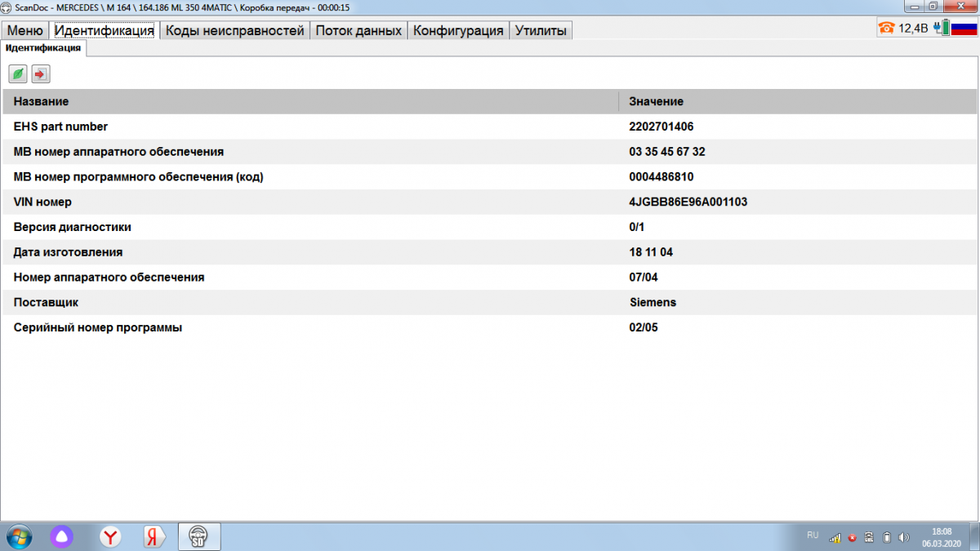Click the RU keyboard language indicator
This screenshot has height=551, width=980.
click(813, 535)
